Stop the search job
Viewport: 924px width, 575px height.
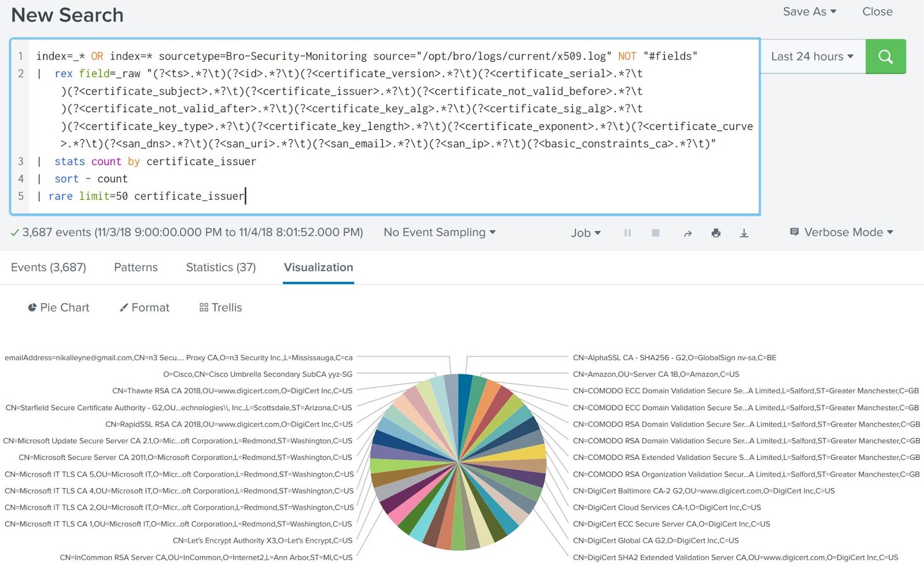point(655,232)
